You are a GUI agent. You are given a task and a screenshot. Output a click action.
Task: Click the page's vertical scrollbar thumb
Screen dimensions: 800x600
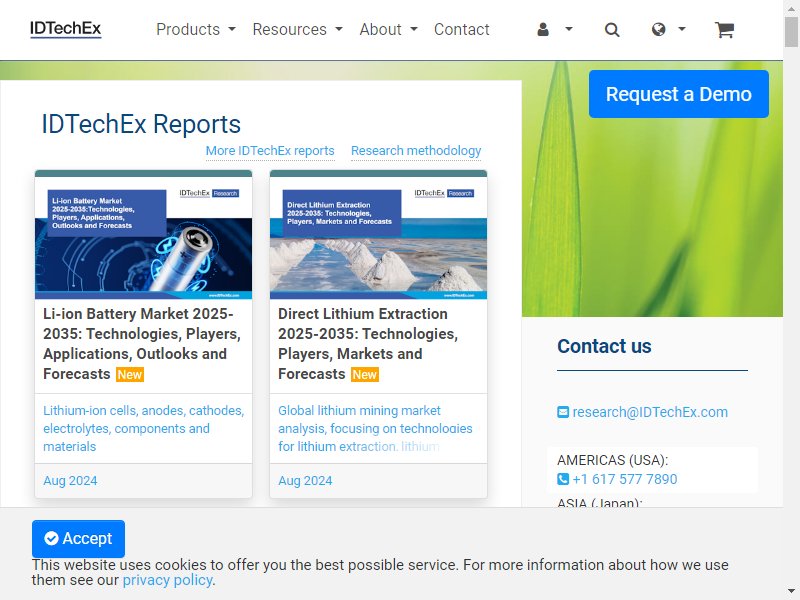pyautogui.click(x=791, y=32)
